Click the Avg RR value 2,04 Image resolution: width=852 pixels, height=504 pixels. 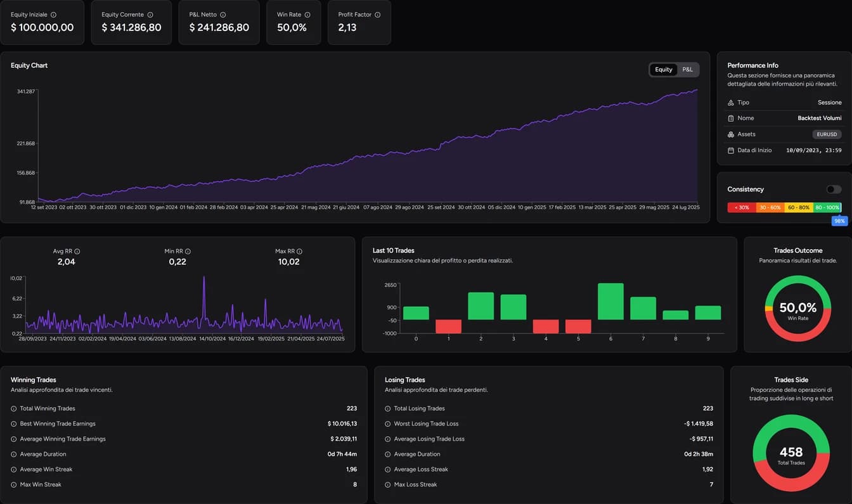[66, 262]
